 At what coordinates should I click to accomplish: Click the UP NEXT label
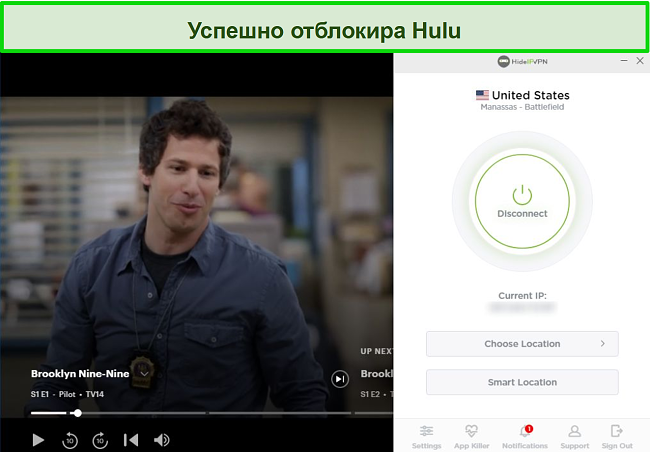point(376,351)
